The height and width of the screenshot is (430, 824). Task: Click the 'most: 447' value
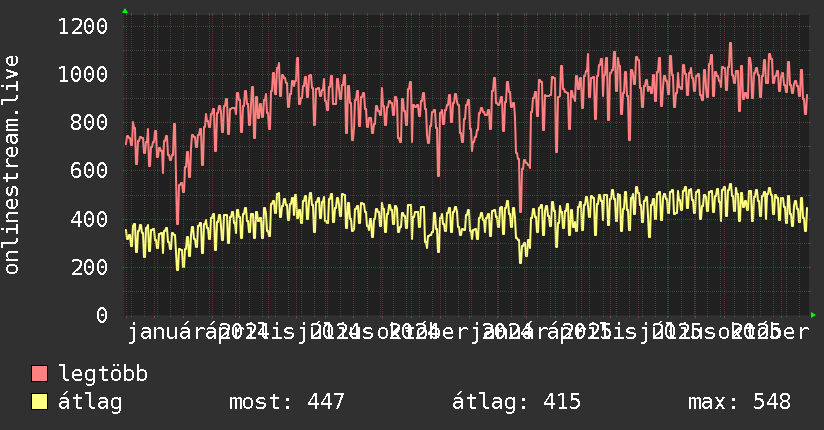(x=287, y=402)
